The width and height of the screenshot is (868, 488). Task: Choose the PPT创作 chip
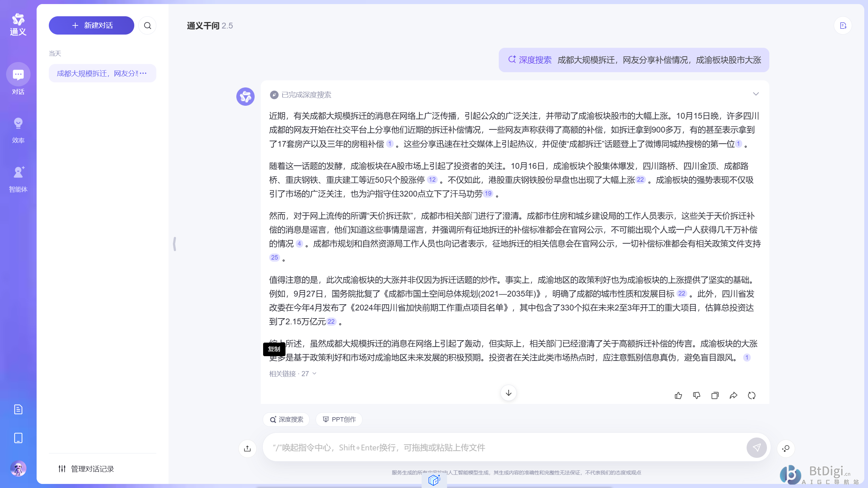point(339,420)
